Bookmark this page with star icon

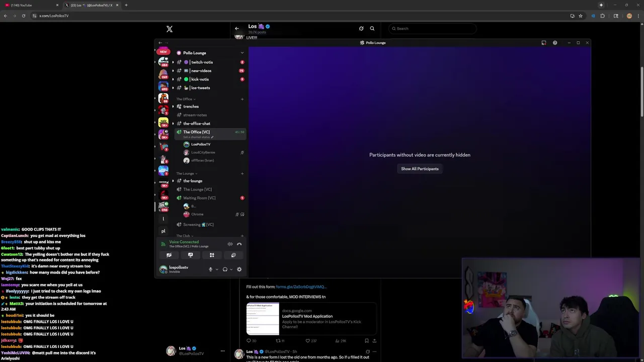click(581, 16)
